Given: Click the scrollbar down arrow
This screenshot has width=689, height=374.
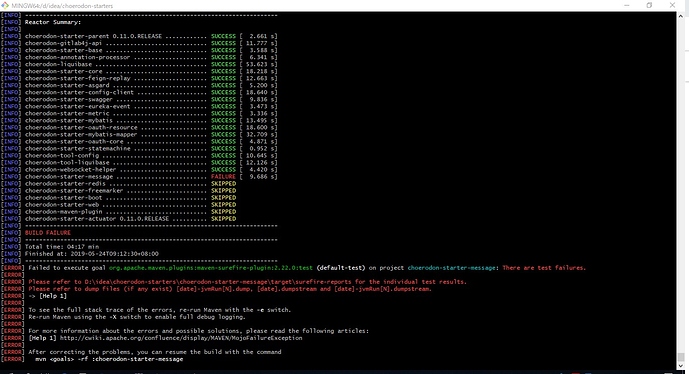Looking at the screenshot, I should pyautogui.click(x=681, y=365).
